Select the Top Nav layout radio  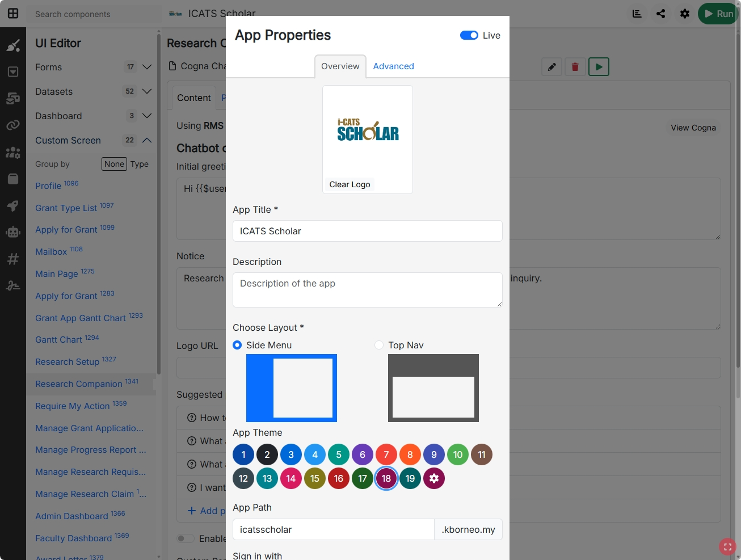[379, 345]
